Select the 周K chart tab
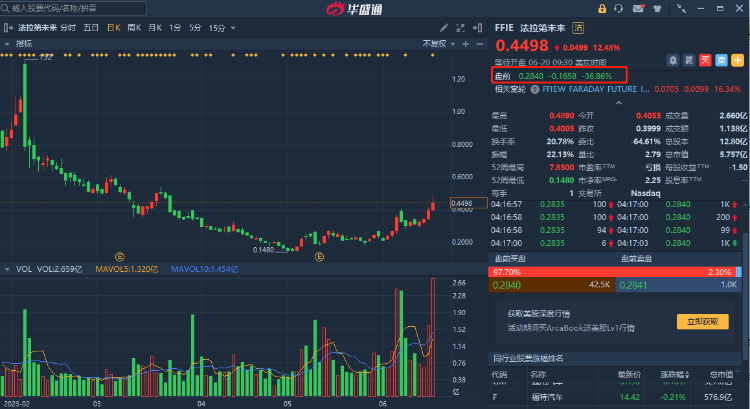 tap(134, 28)
